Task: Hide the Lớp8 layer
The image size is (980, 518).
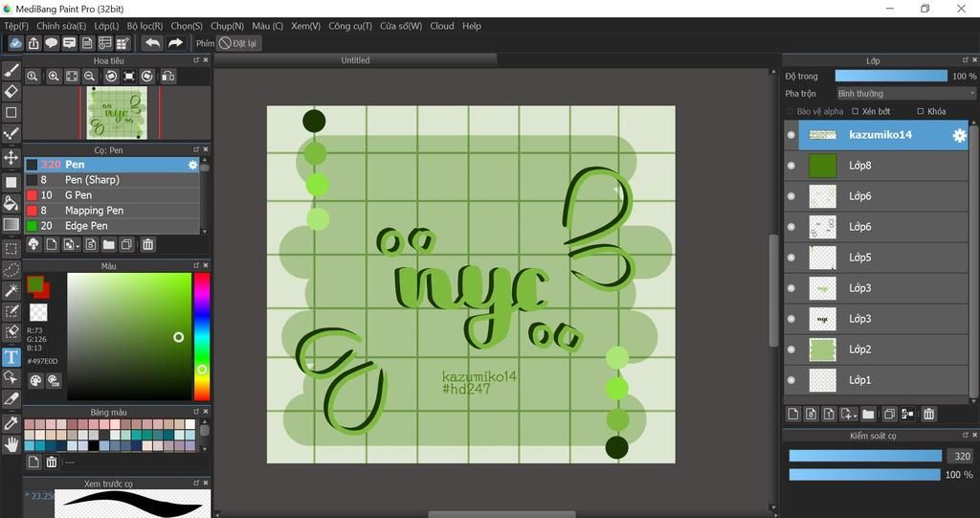Action: pyautogui.click(x=791, y=166)
